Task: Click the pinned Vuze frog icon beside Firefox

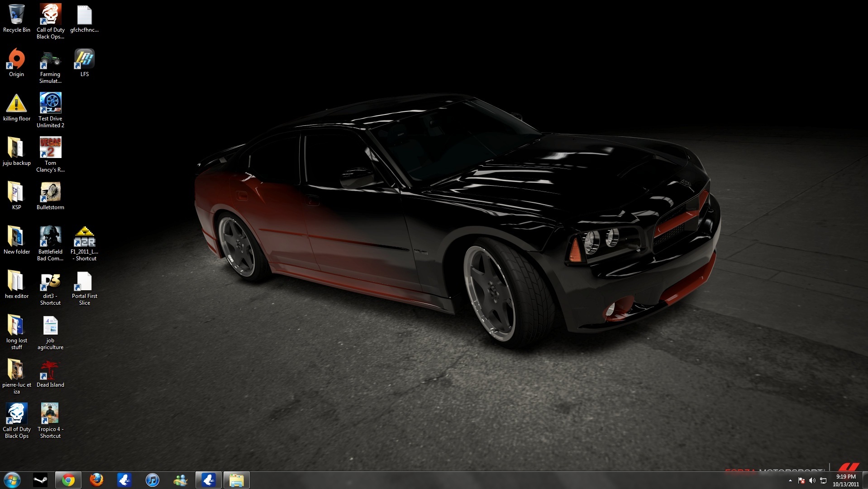Action: coord(124,480)
